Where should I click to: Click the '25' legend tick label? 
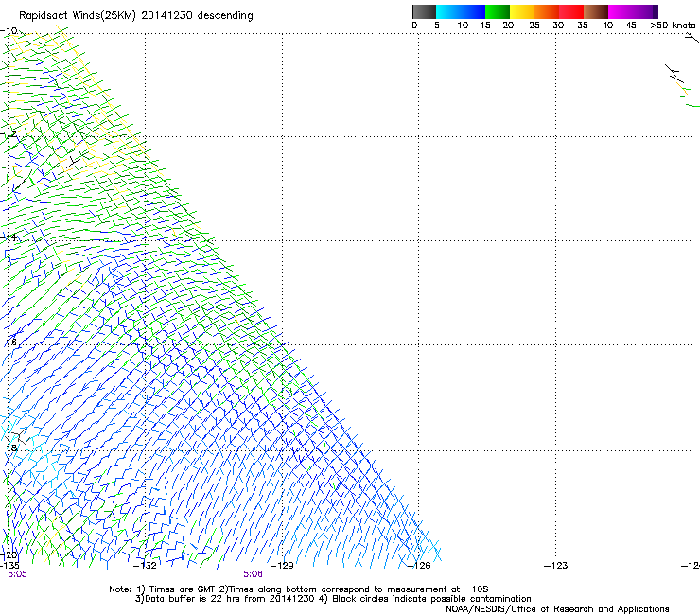tap(534, 26)
